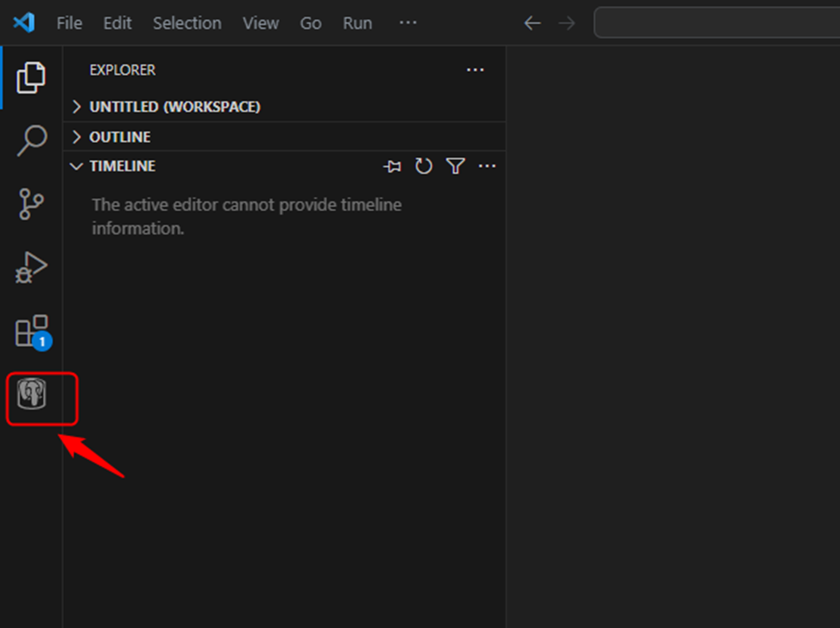Expand the Untitled (Workspace) section
Screen dimensions: 840x628
click(x=284, y=107)
